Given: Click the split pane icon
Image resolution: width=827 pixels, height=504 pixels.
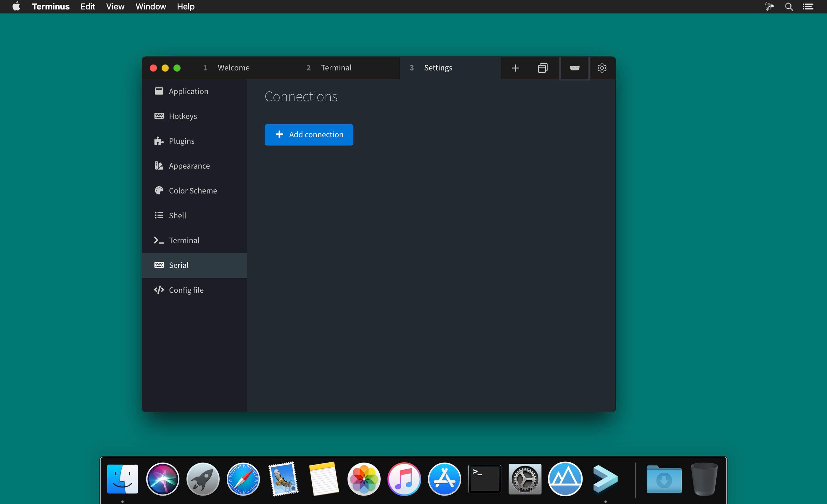Looking at the screenshot, I should pyautogui.click(x=542, y=67).
